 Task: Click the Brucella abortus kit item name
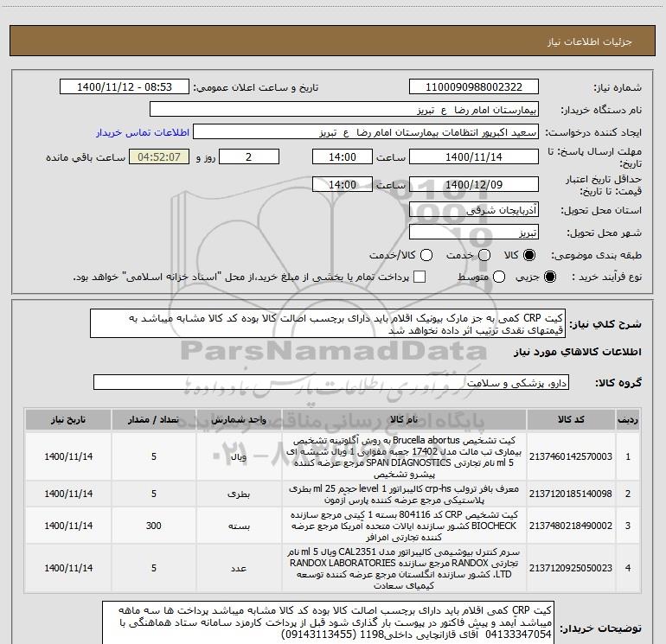[x=404, y=456]
